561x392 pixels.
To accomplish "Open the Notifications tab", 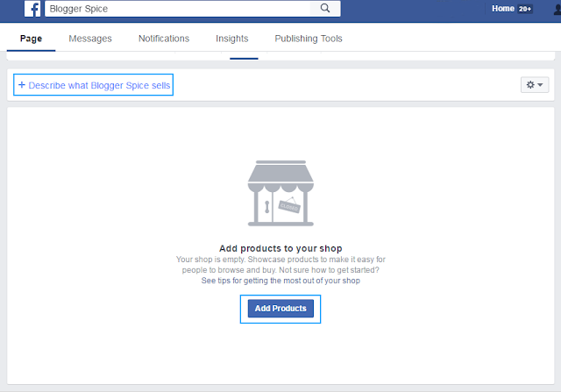I will [x=164, y=39].
